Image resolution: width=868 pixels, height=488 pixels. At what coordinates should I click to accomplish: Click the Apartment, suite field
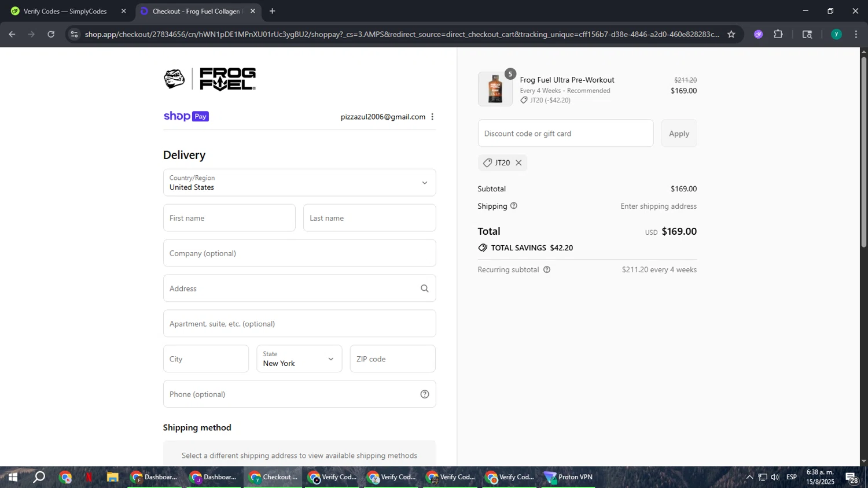click(x=299, y=324)
